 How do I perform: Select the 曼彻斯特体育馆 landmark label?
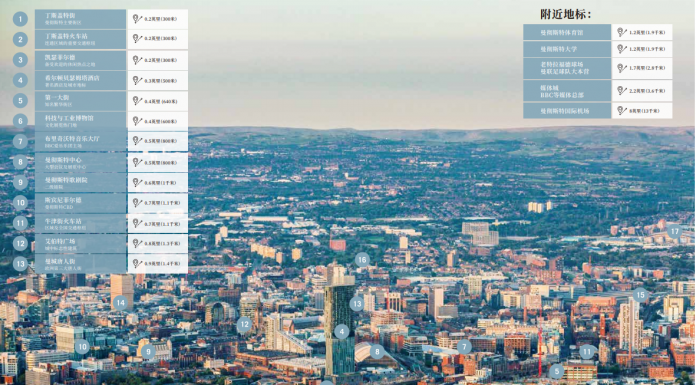[562, 32]
